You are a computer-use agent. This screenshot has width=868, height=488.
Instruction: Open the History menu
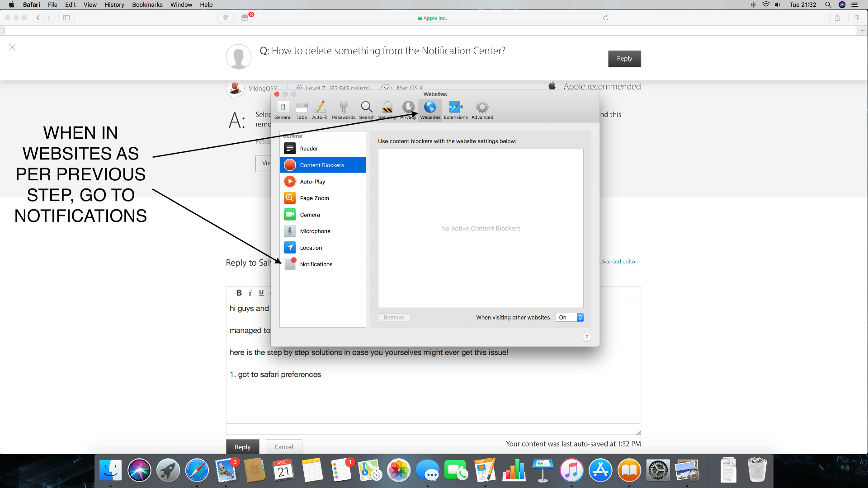114,5
